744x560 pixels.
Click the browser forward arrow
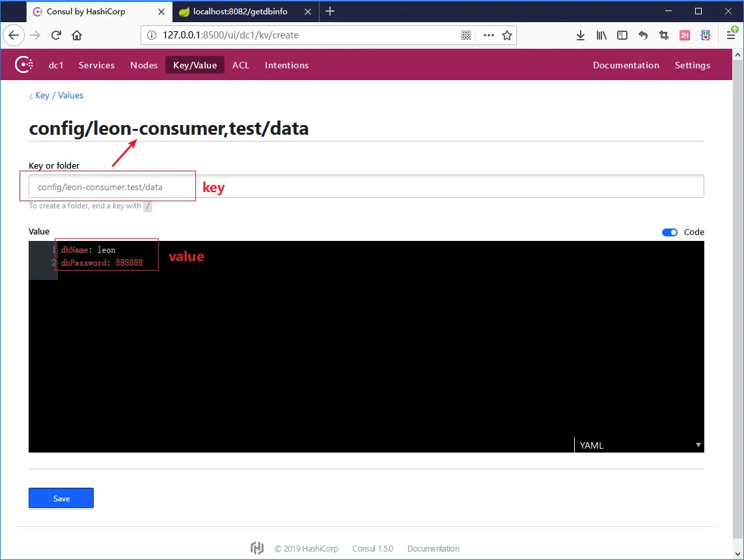tap(35, 35)
